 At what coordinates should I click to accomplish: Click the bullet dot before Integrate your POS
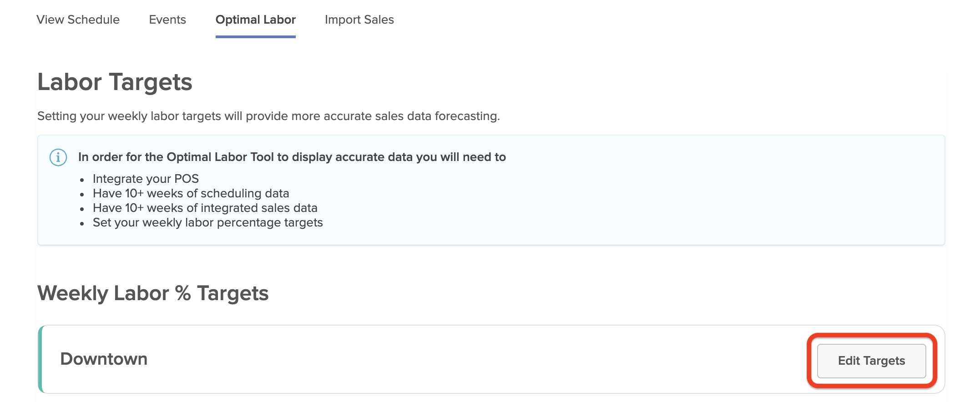point(82,180)
